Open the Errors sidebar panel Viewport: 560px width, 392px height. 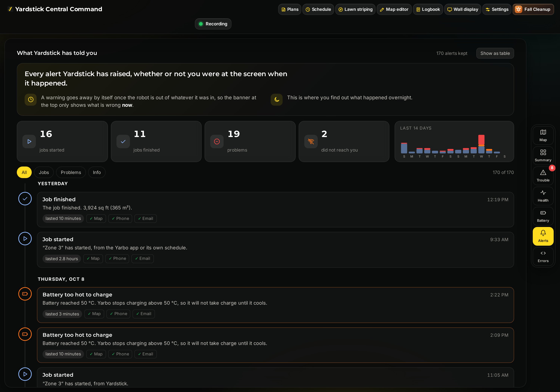click(543, 256)
